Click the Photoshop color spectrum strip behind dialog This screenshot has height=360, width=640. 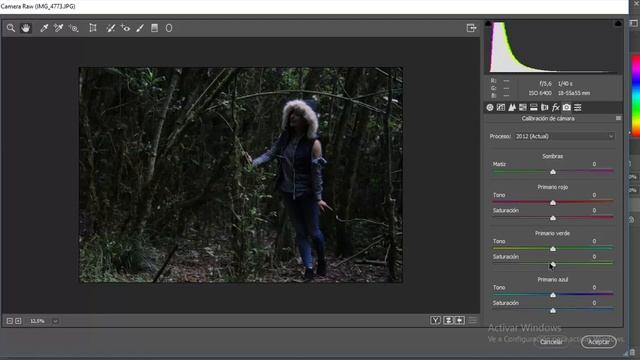click(636, 95)
